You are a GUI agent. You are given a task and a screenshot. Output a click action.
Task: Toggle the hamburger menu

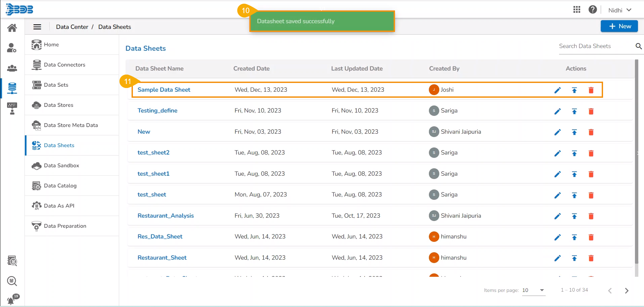(x=37, y=27)
